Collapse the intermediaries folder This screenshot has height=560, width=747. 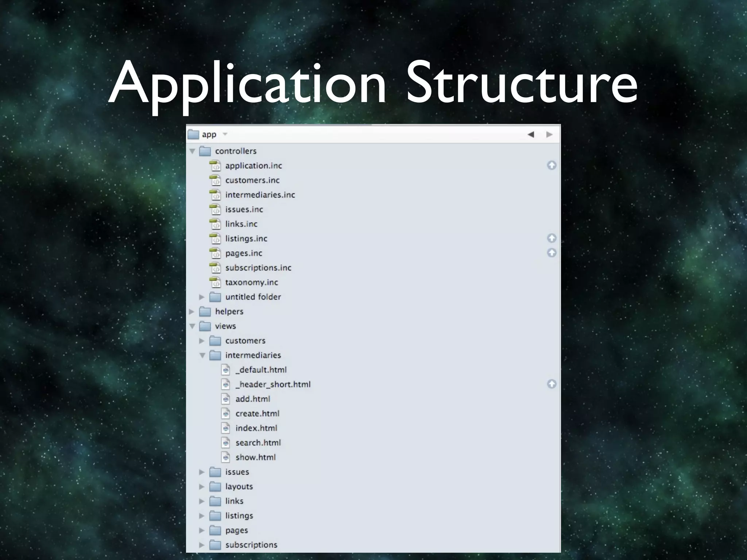point(202,355)
